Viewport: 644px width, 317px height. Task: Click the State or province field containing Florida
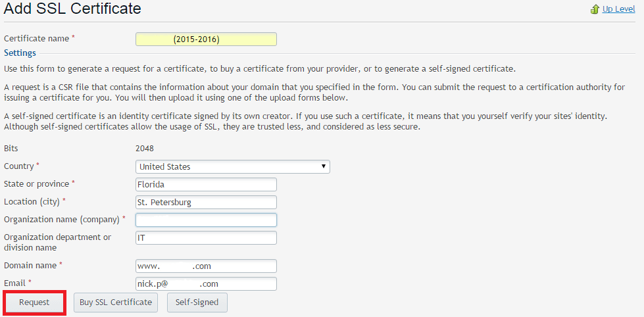pyautogui.click(x=206, y=184)
